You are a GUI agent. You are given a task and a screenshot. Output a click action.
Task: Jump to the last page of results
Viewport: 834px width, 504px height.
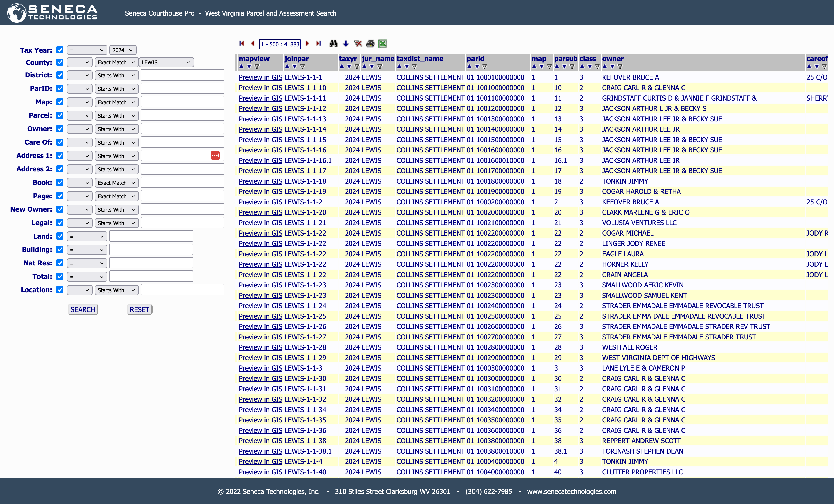click(x=318, y=43)
